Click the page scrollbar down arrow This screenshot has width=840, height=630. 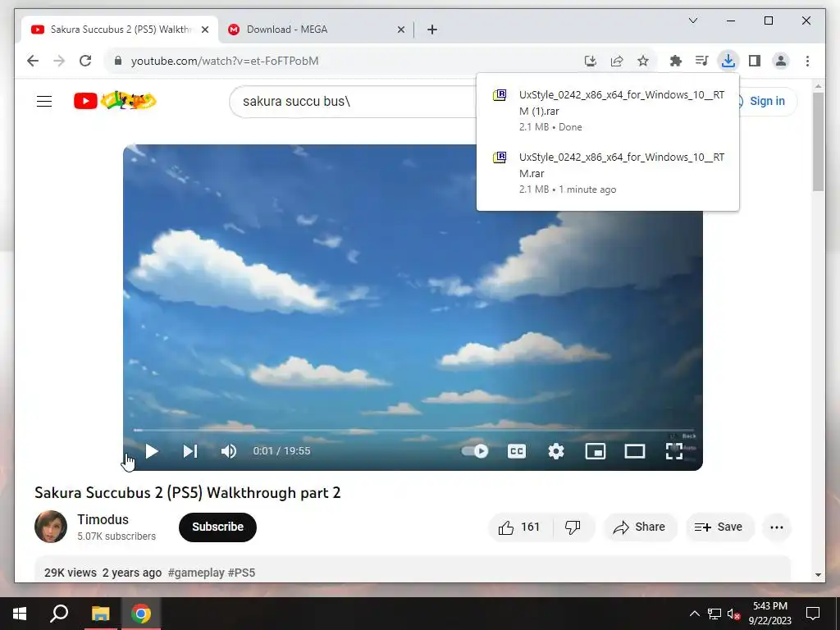818,575
